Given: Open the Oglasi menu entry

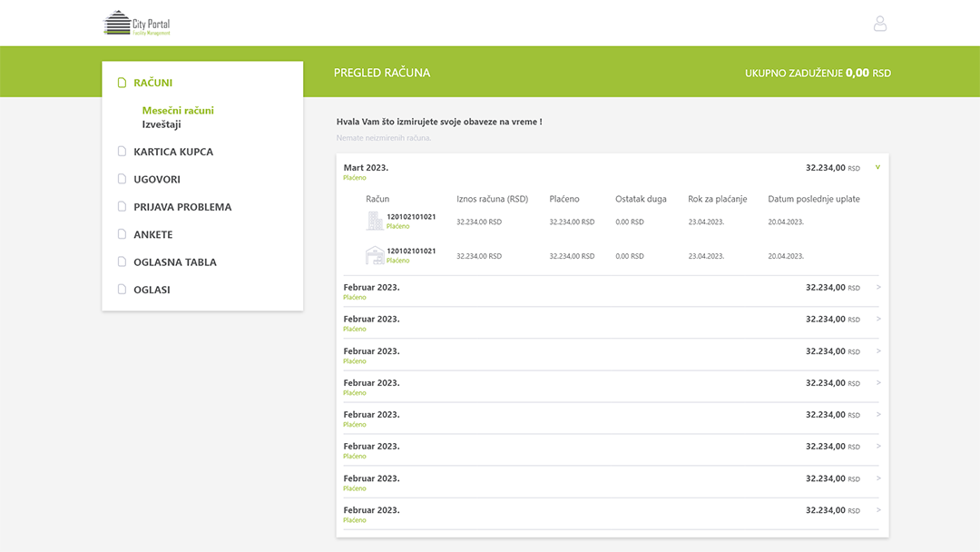Looking at the screenshot, I should pyautogui.click(x=152, y=290).
